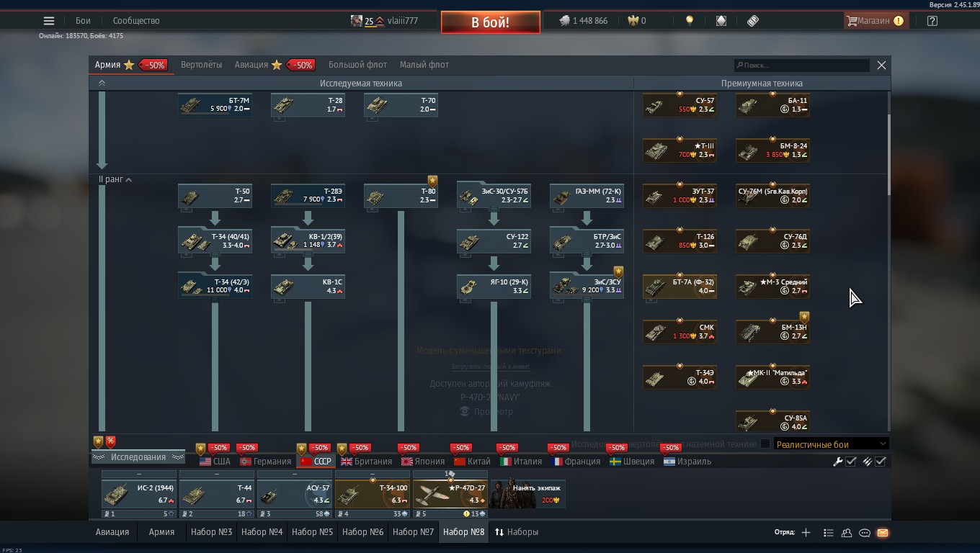Toggle helicopter research in ground vehicles checkbox
980x553 pixels.
tap(765, 444)
